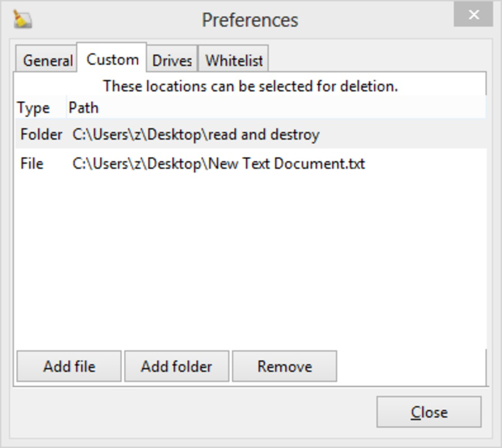Select the New Text Document.txt path entry
The image size is (502, 448).
click(x=219, y=164)
